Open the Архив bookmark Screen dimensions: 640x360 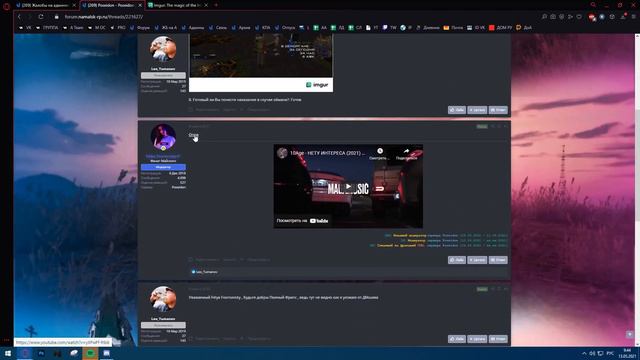coord(241,28)
